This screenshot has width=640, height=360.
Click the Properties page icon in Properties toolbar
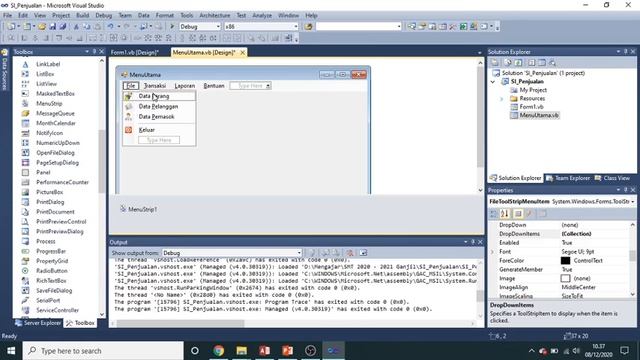tap(542, 213)
